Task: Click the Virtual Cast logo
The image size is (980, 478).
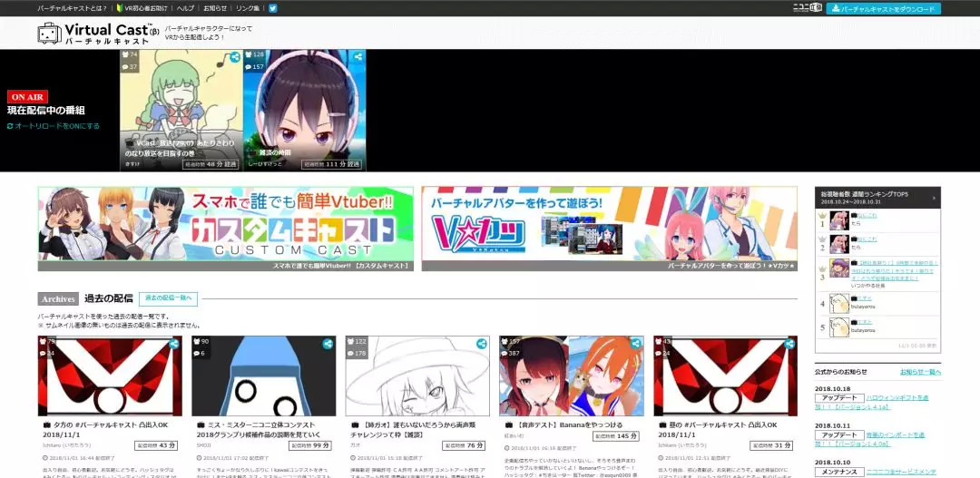Action: tap(100, 34)
